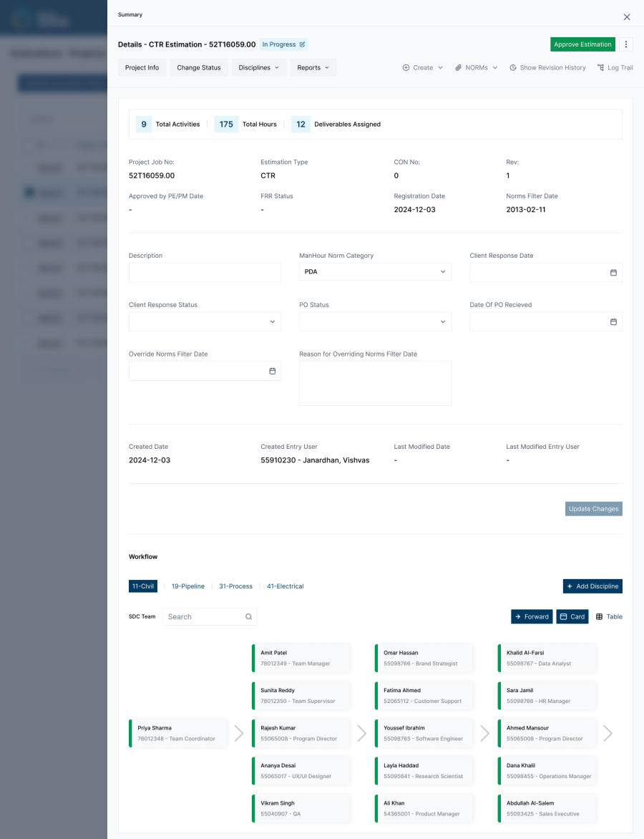
Task: Click the Registration Date value 2024-12-03
Action: click(x=414, y=210)
